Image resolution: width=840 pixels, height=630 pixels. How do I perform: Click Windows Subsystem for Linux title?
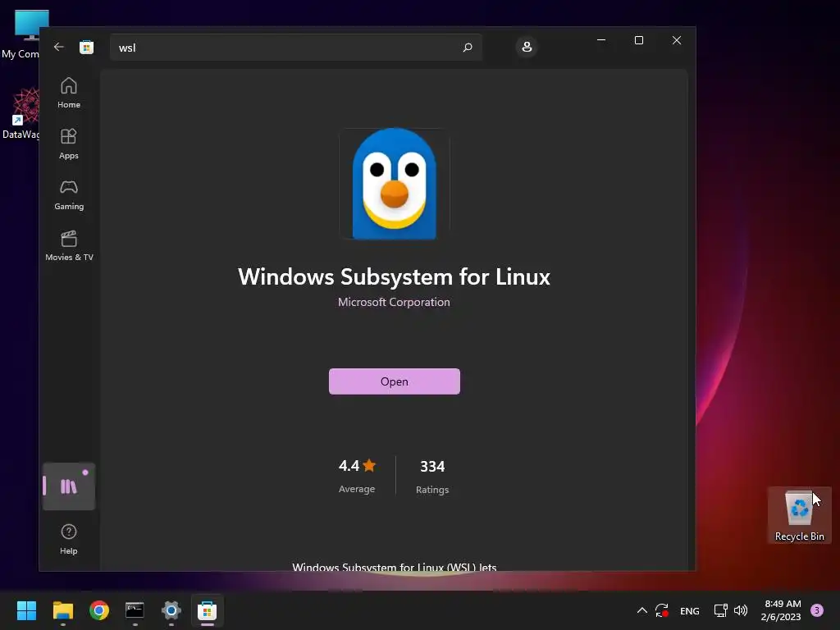[395, 276]
